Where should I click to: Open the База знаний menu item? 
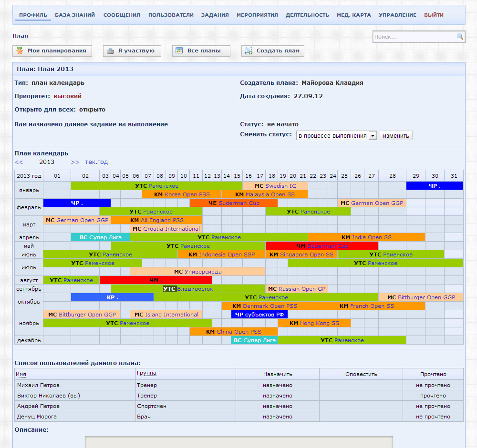pos(75,15)
